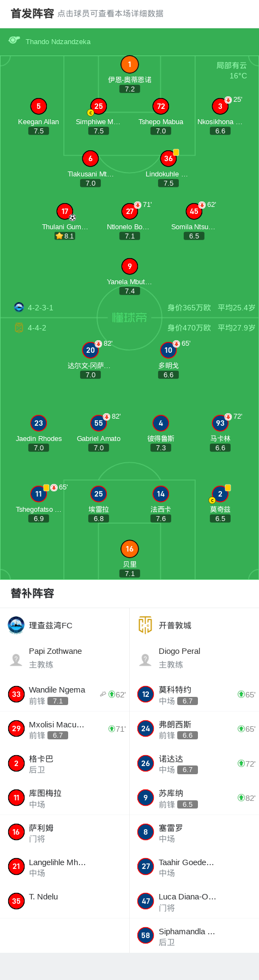Click the referee whistle icon
259x980 pixels.
[14, 40]
